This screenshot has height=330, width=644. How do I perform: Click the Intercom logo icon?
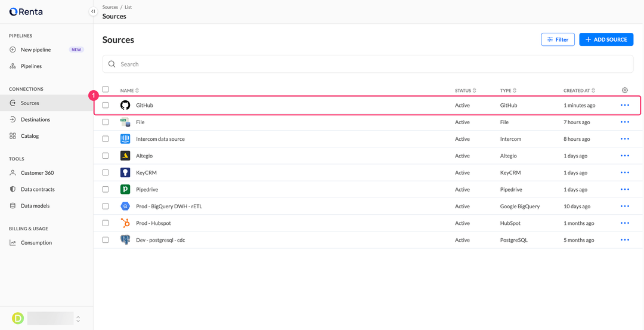tap(125, 139)
